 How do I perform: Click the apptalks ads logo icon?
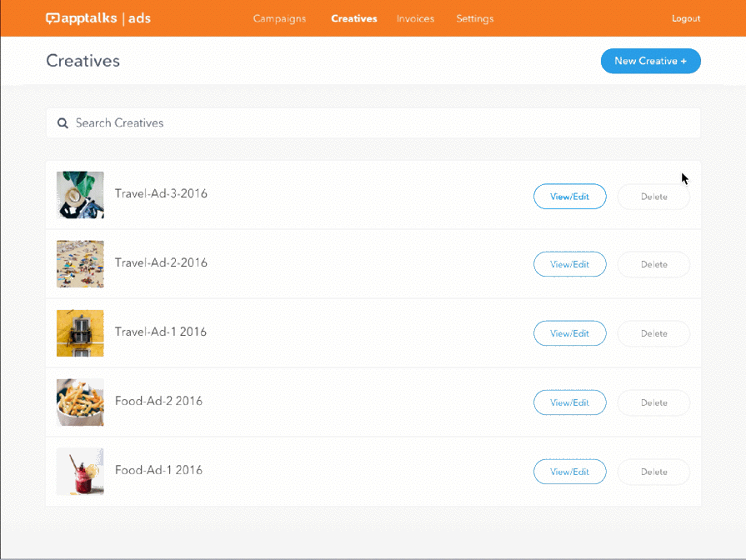[52, 17]
